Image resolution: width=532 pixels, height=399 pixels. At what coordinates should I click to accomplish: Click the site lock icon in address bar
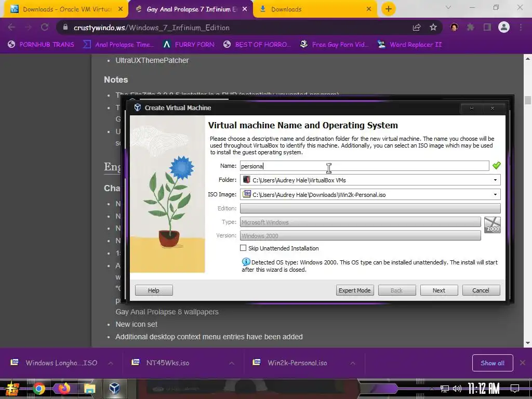66,28
